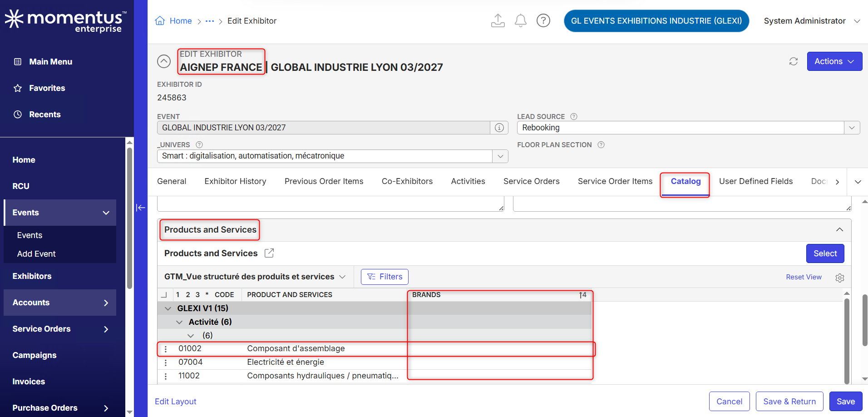Screen dimensions: 868x417
Task: Open row menu for code 11002
Action: 166,376
